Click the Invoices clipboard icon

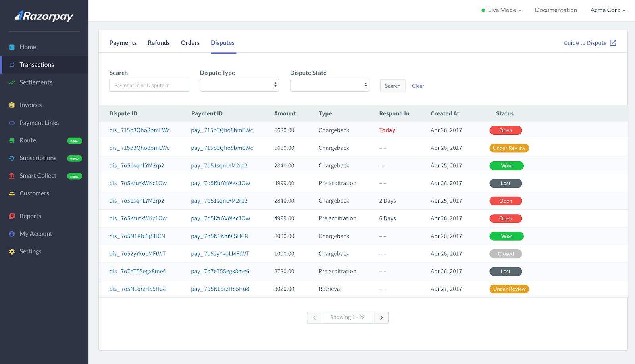(12, 105)
